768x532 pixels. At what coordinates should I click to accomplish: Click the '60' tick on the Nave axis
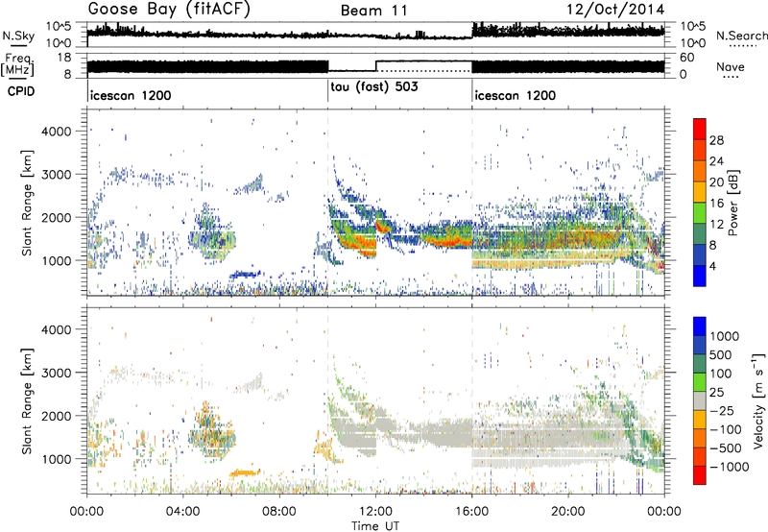(x=687, y=58)
